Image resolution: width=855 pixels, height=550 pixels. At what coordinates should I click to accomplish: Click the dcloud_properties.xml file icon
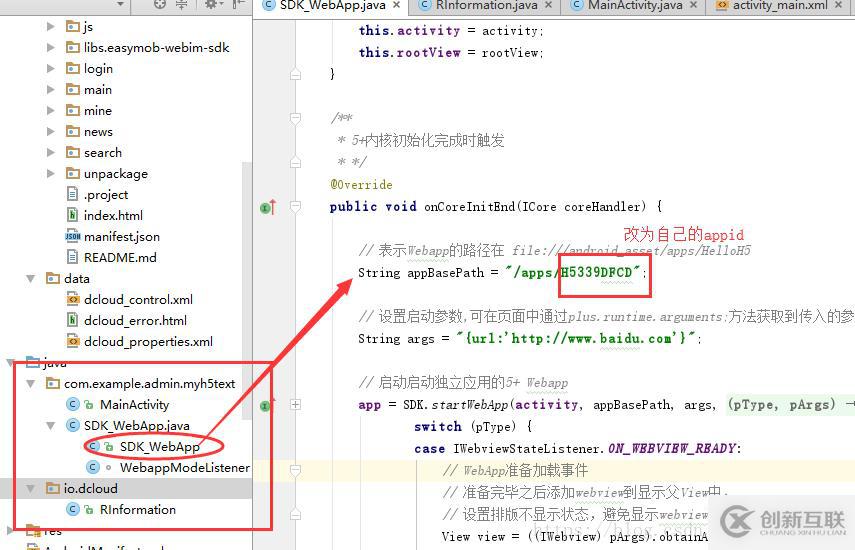coord(73,341)
